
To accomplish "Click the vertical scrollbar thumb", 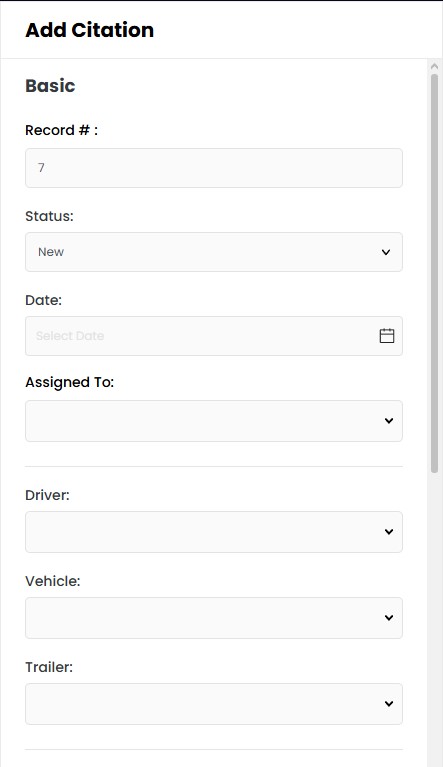I will tap(434, 273).
